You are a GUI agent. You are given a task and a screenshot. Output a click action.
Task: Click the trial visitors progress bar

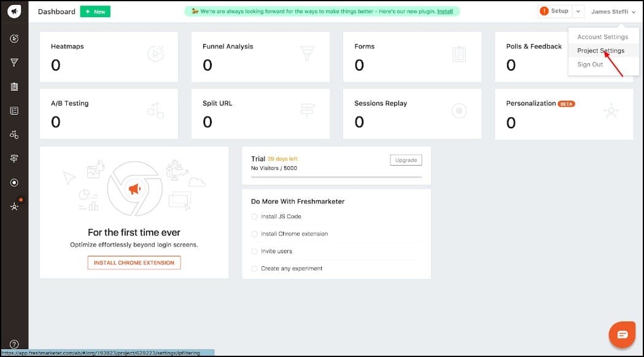(336, 177)
